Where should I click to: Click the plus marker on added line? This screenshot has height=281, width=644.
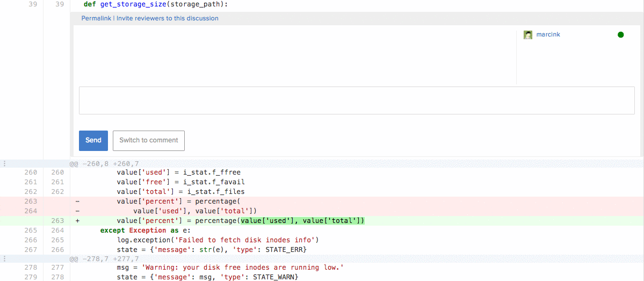77,221
